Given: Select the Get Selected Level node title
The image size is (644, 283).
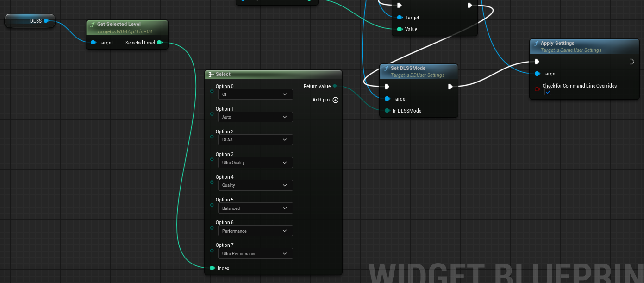Looking at the screenshot, I should point(119,25).
